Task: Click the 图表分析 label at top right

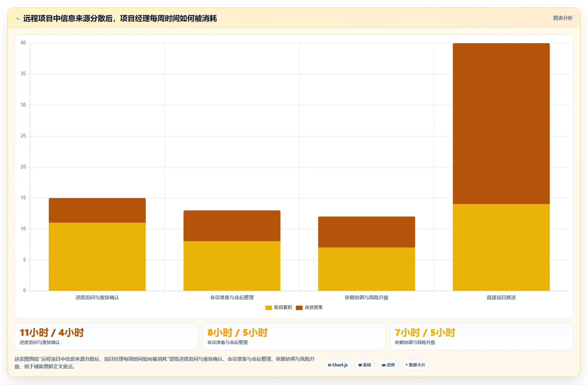Action: point(563,18)
